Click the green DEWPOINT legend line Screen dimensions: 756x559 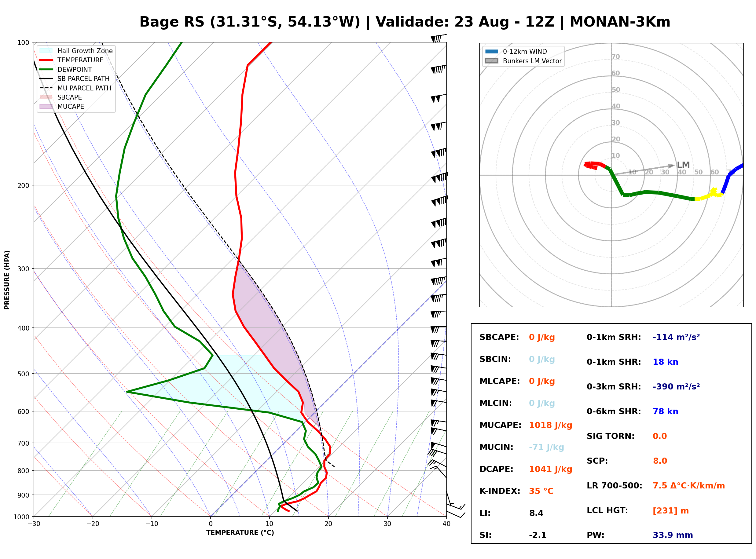coord(46,69)
